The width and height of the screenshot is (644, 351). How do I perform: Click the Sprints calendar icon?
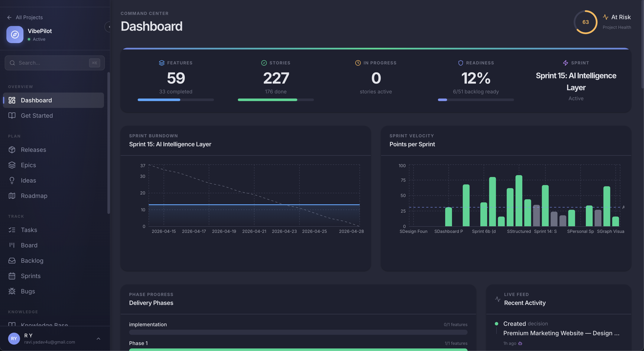12,276
